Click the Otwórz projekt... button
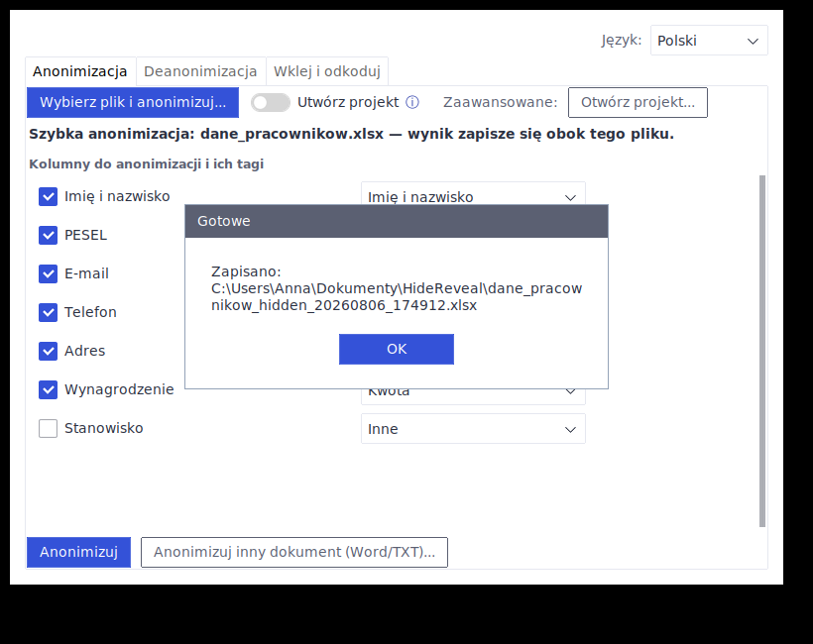Screen dimensions: 813x644 pyautogui.click(x=638, y=103)
